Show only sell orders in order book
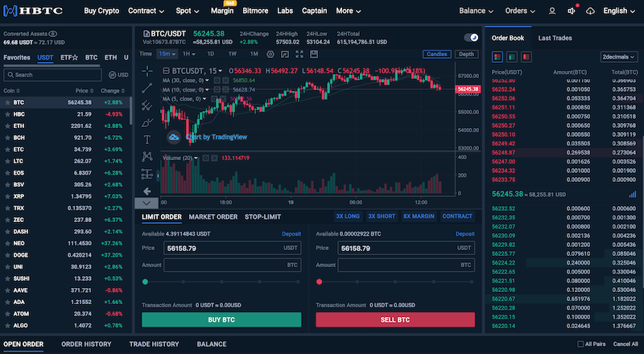Screen dimensions: 644x354 (x=526, y=56)
